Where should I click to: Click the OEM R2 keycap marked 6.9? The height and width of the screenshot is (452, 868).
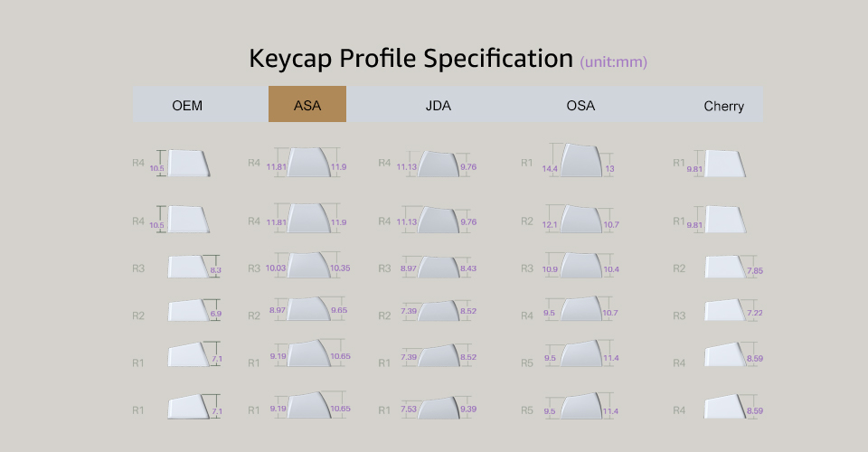[187, 311]
